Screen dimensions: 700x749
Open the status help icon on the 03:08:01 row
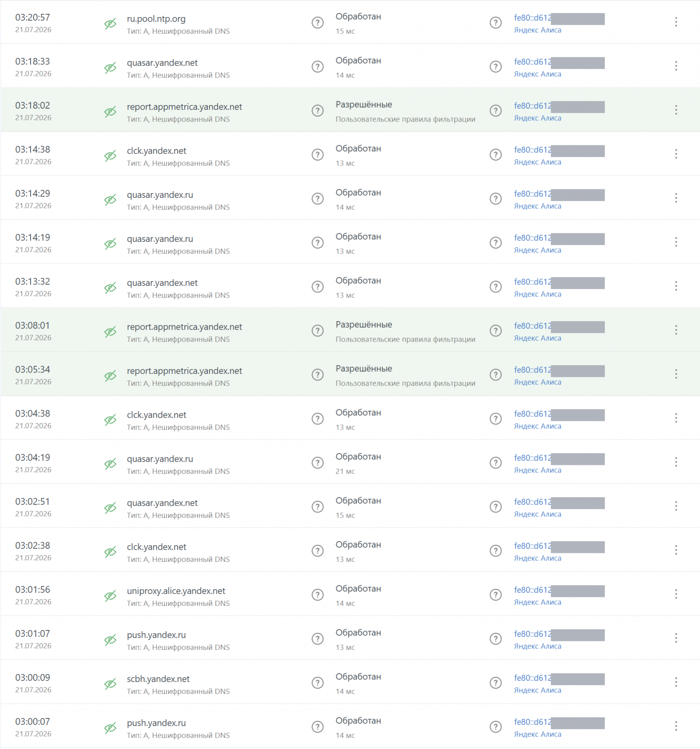click(495, 331)
